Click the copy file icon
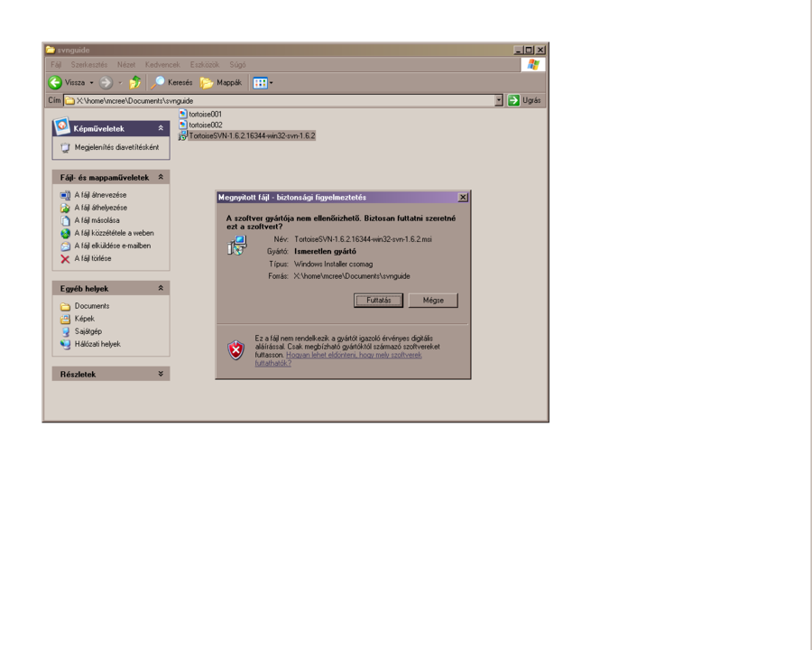This screenshot has height=650, width=812. pyautogui.click(x=65, y=221)
